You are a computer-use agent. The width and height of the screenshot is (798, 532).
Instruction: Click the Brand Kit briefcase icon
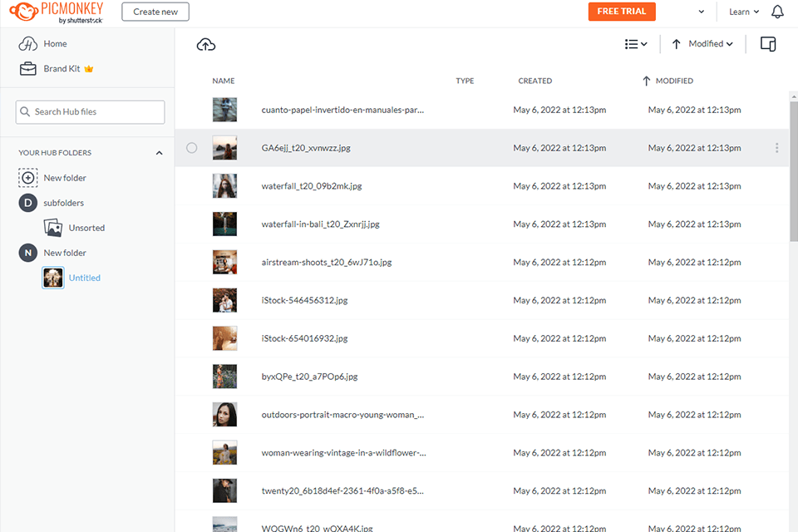pyautogui.click(x=28, y=69)
